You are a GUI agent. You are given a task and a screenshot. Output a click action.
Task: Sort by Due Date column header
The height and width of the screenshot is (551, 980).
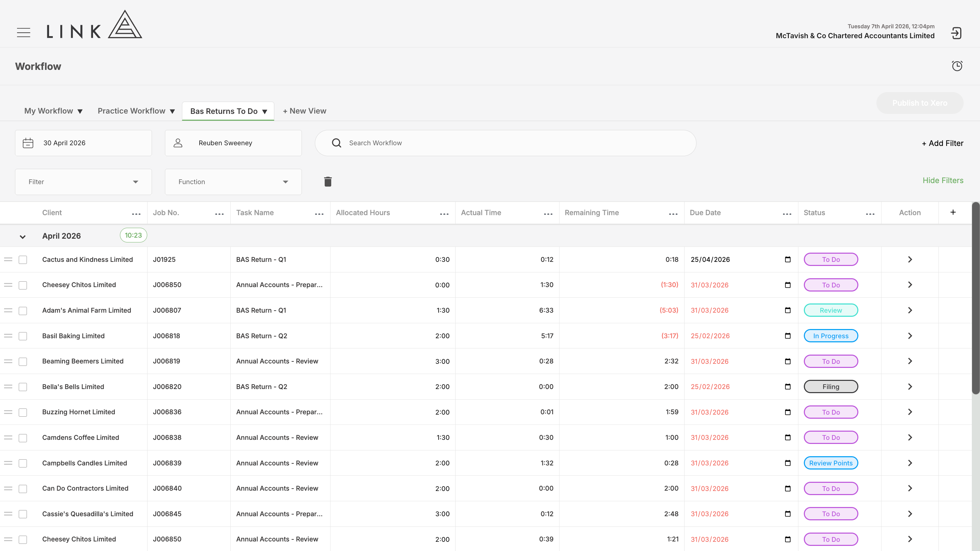click(705, 212)
